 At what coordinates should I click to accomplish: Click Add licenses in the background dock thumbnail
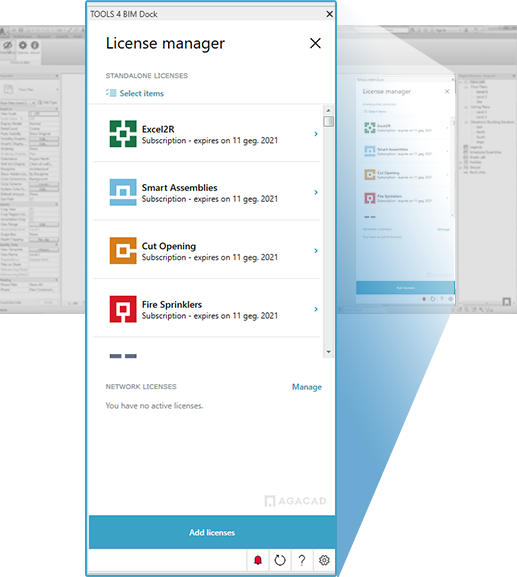tap(405, 288)
